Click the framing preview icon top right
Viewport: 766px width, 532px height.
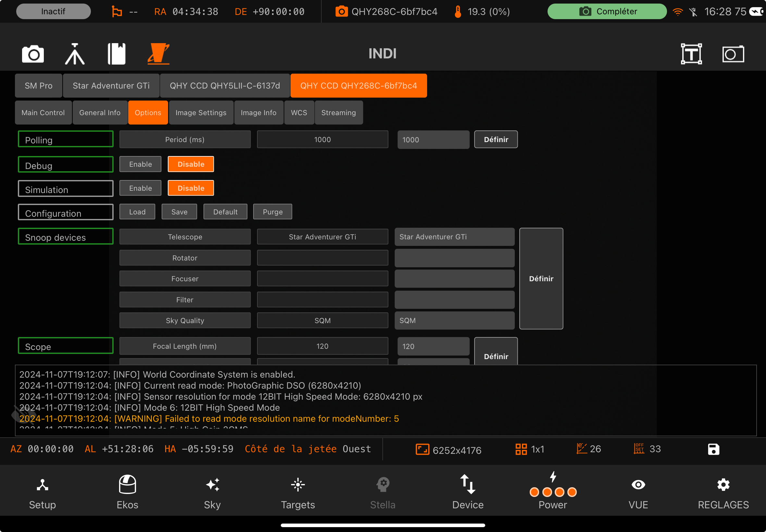pos(733,54)
